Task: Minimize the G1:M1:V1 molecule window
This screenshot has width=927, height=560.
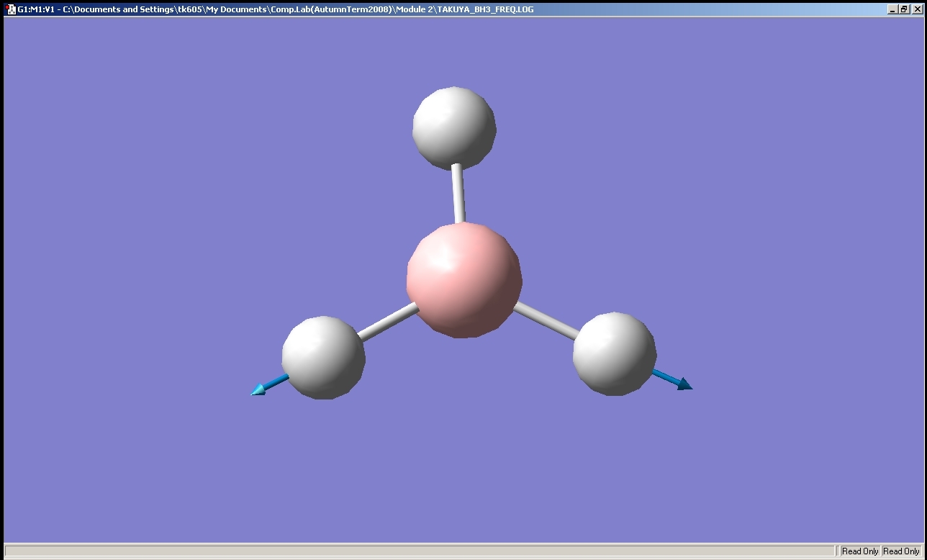Action: (x=893, y=9)
